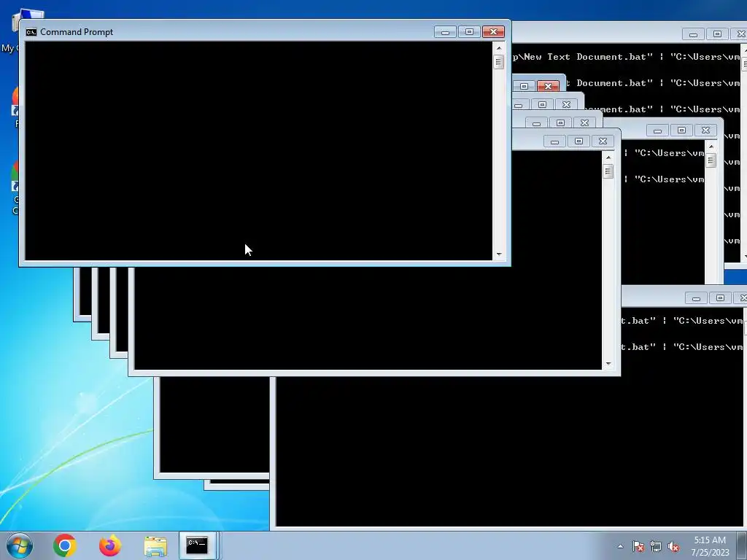Click the front Command Prompt scrollbar thumb
The image size is (747, 560).
pyautogui.click(x=499, y=62)
